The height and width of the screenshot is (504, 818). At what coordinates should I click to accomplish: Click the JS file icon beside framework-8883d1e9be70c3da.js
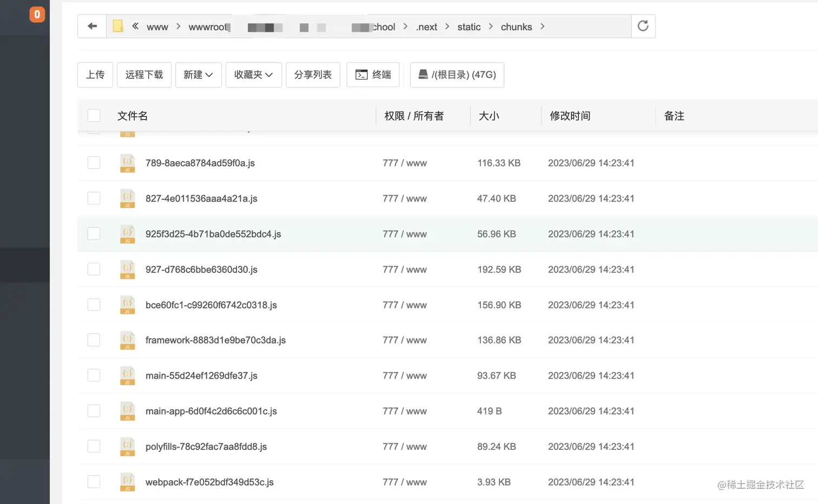click(x=127, y=340)
